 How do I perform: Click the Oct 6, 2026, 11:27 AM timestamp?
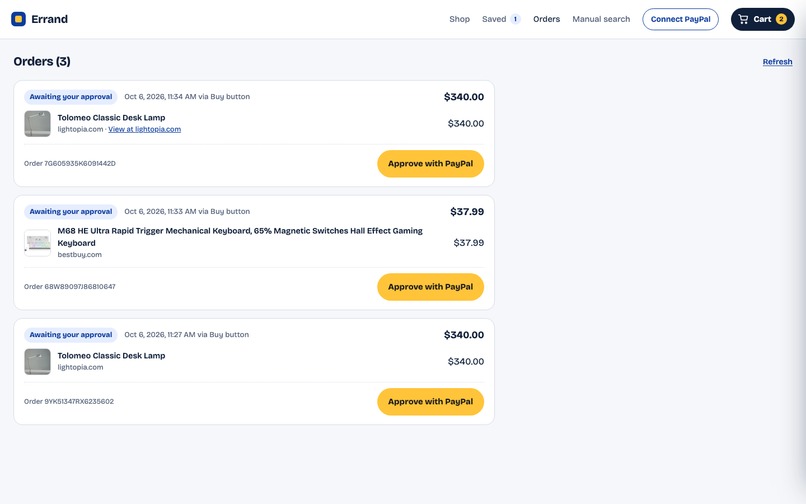159,335
